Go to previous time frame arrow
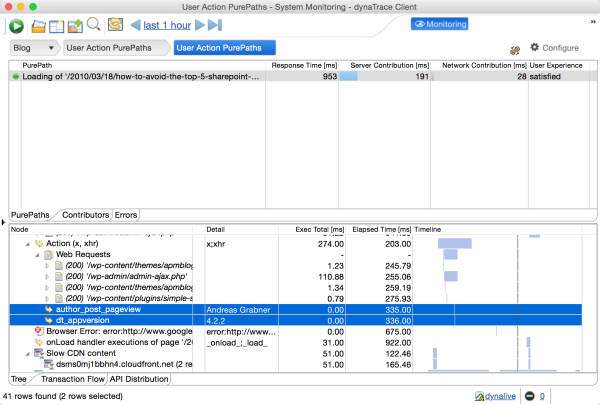Image resolution: width=600 pixels, height=405 pixels. (135, 25)
